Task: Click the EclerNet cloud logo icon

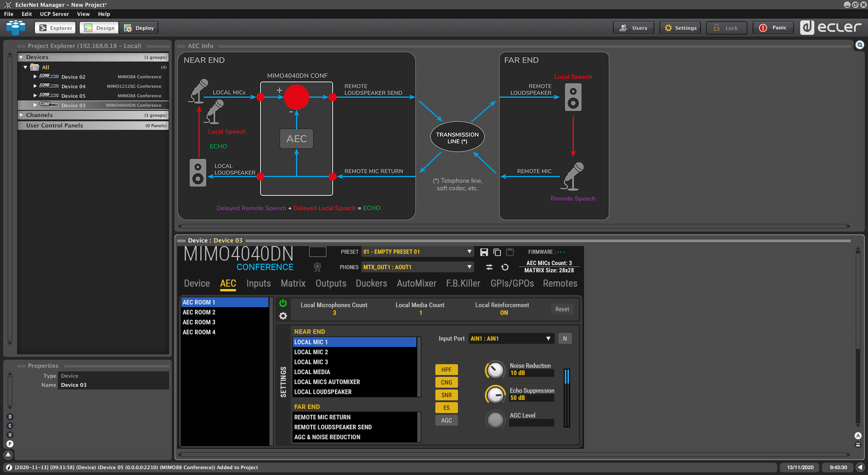Action: coord(16,28)
